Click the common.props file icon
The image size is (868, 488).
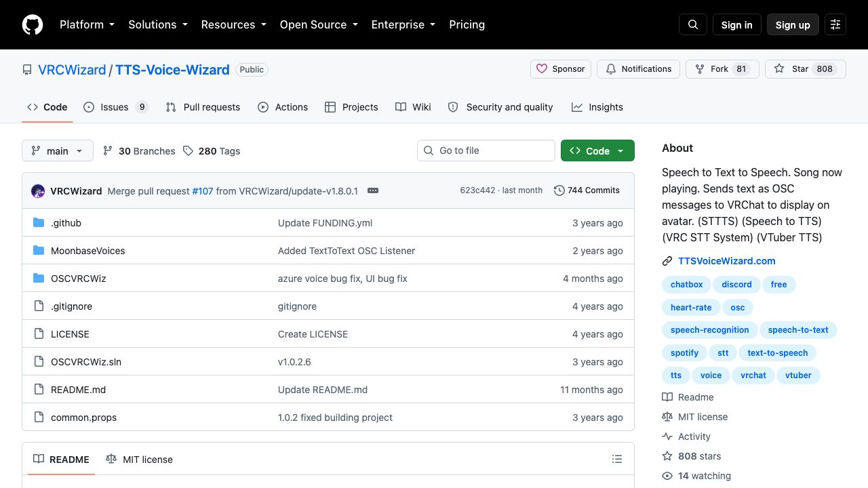(39, 418)
